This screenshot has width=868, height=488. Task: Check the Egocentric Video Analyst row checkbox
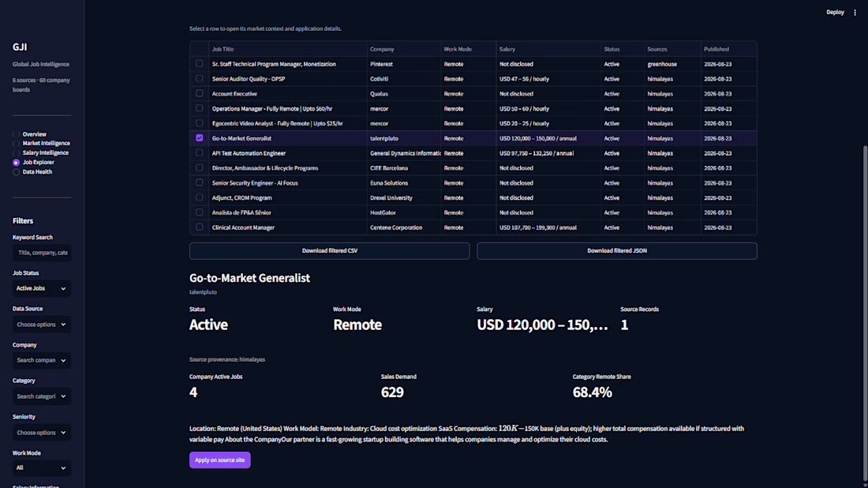pos(200,123)
